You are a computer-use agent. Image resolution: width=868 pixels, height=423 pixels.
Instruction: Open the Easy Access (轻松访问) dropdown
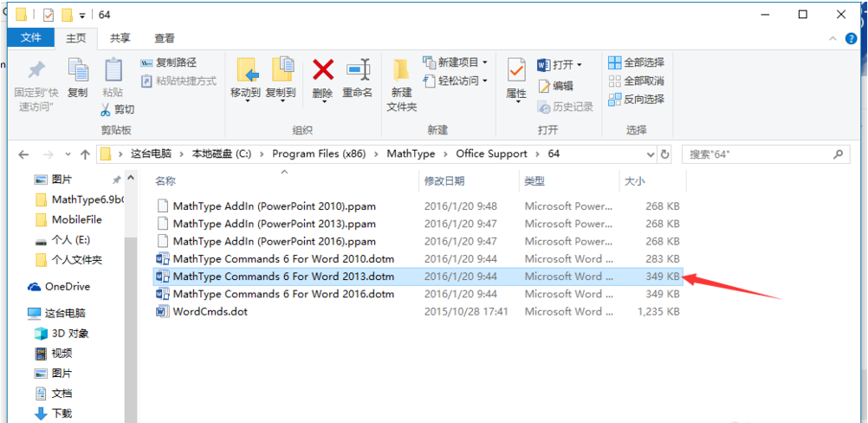[483, 81]
